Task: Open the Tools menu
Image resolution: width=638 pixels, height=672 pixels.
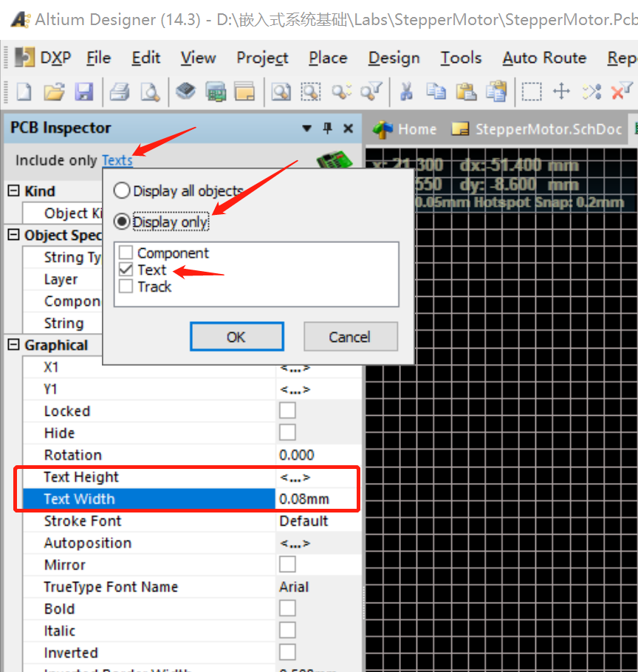Action: [x=461, y=58]
